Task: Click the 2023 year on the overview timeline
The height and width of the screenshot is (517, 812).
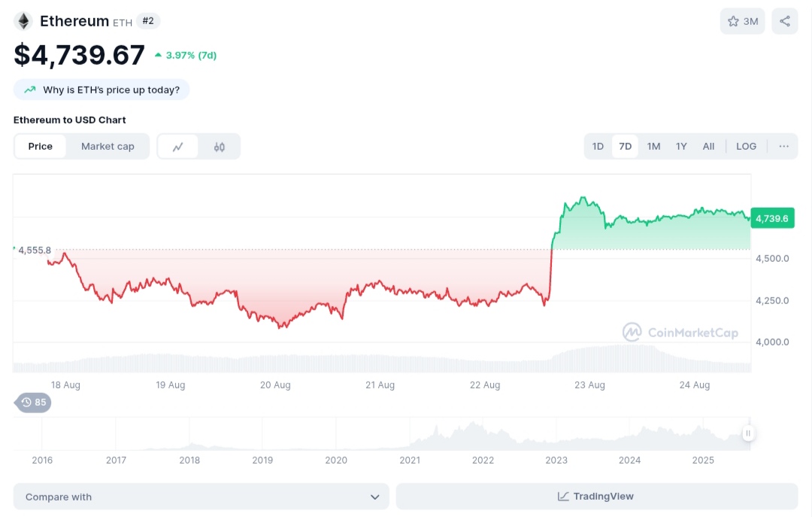Action: pos(556,460)
